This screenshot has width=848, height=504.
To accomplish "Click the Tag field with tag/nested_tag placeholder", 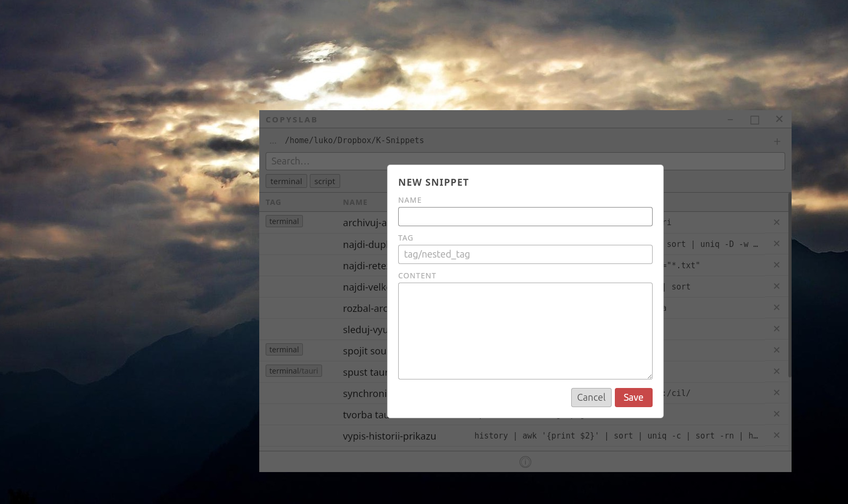I will (525, 254).
